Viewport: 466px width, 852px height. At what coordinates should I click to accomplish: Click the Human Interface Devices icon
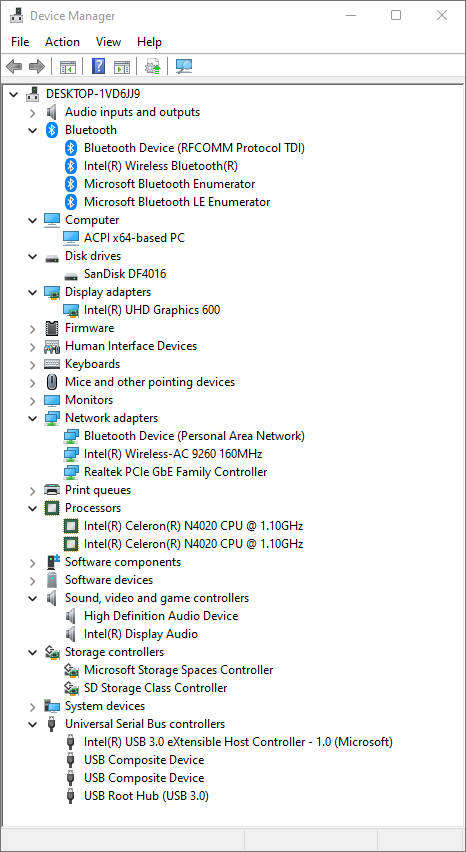click(52, 346)
